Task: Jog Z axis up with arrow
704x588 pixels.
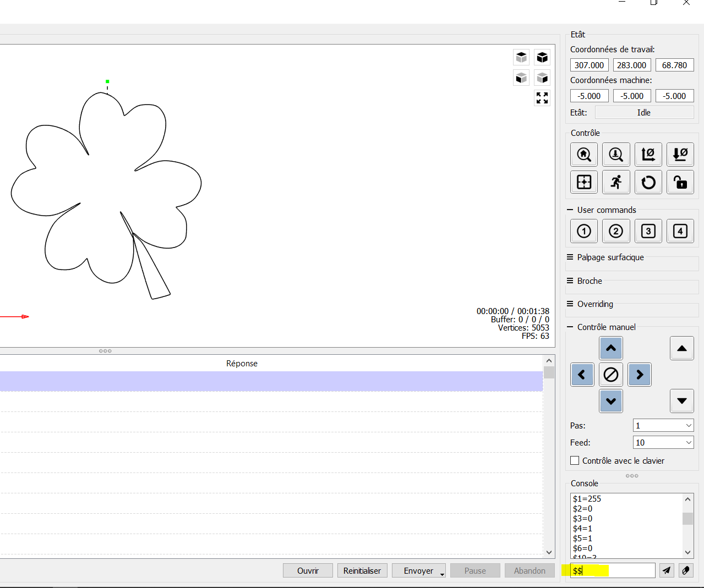Action: click(682, 348)
